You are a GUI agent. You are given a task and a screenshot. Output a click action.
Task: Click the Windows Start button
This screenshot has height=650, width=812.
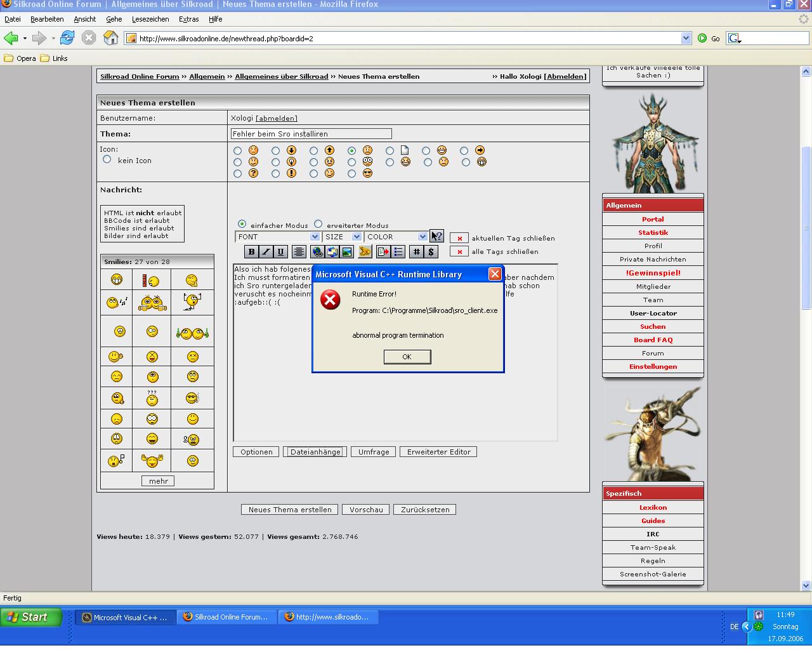[x=30, y=617]
